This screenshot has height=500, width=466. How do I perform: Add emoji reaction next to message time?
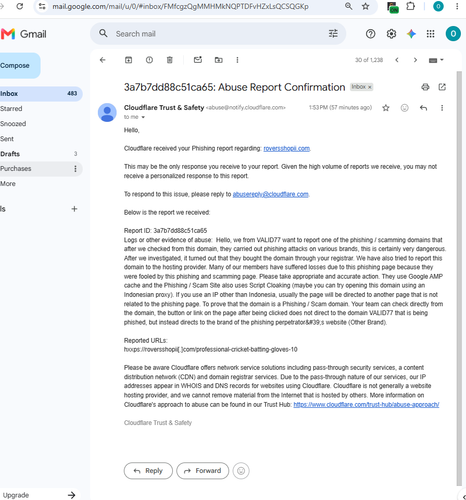pyautogui.click(x=404, y=108)
